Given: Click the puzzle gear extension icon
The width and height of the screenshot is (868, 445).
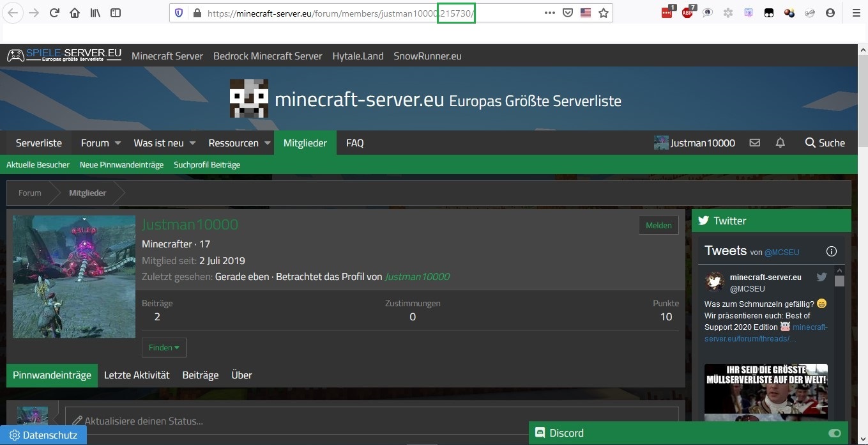Looking at the screenshot, I should pyautogui.click(x=728, y=13).
